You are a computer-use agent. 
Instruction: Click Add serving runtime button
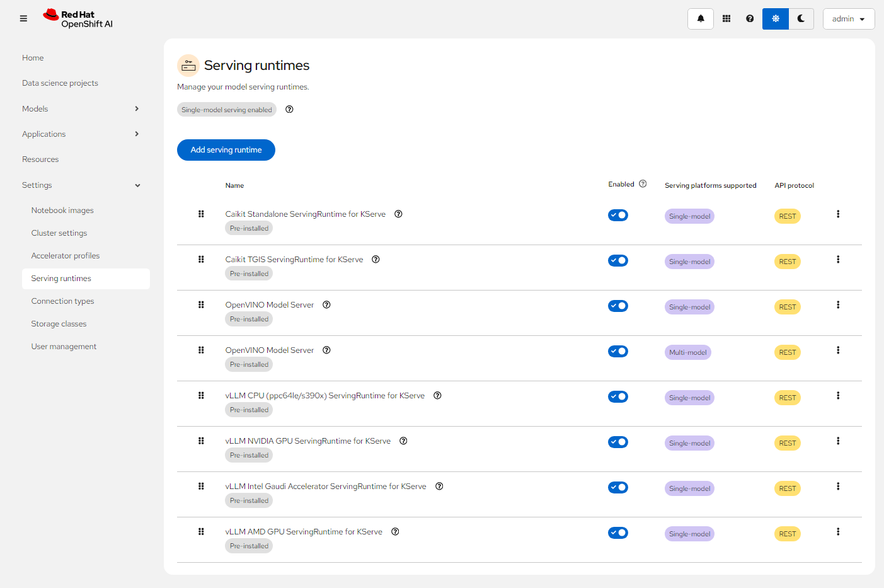coord(226,150)
